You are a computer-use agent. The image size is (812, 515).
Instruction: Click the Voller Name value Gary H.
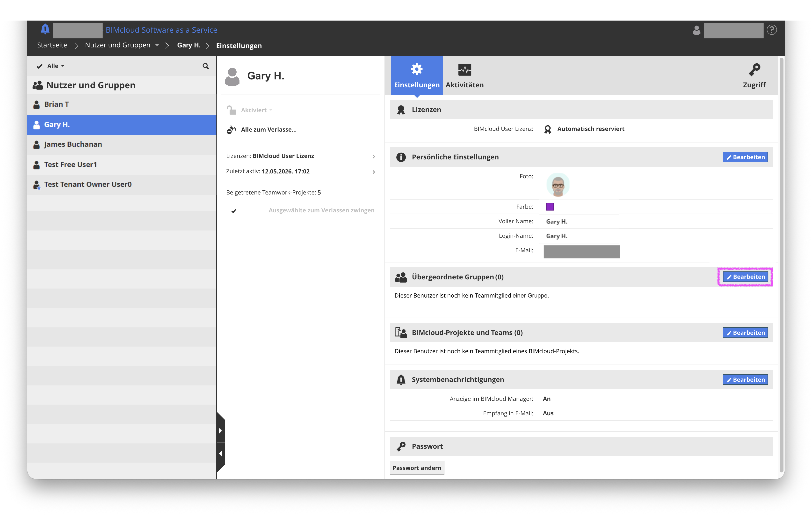pyautogui.click(x=556, y=222)
